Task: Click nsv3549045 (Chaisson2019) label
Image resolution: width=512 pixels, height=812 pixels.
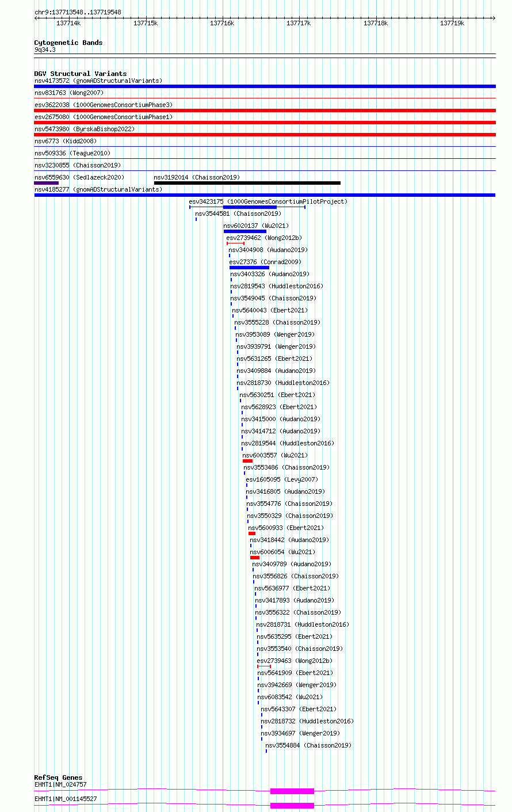Action: coord(274,298)
